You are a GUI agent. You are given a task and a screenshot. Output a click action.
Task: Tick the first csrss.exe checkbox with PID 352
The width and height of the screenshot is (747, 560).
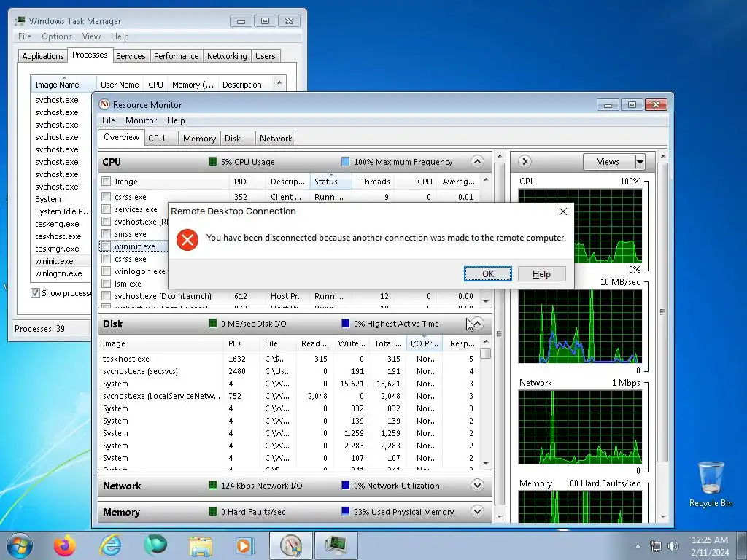[x=107, y=197]
